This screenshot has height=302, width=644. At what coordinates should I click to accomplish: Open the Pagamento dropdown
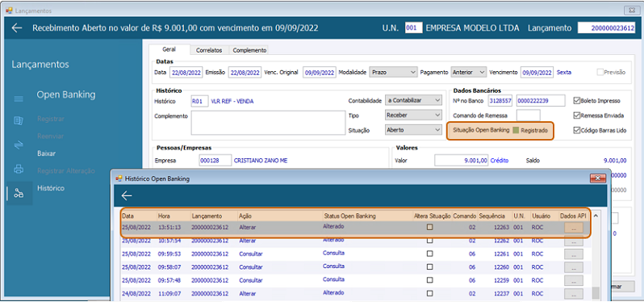[469, 72]
